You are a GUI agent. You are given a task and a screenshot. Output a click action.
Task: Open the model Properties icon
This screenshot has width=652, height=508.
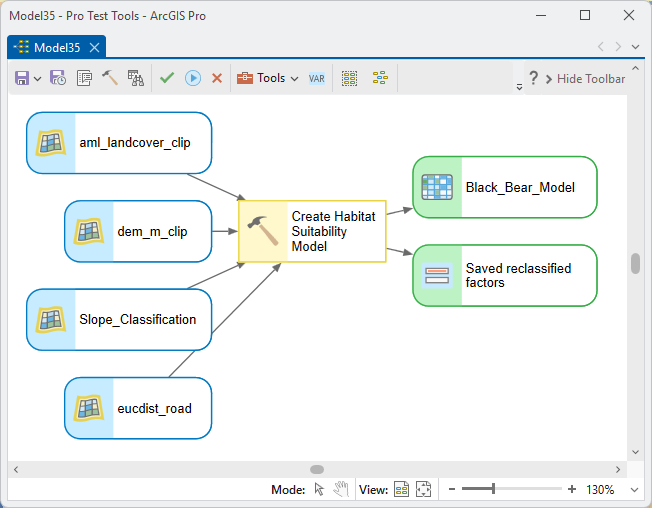[x=84, y=78]
